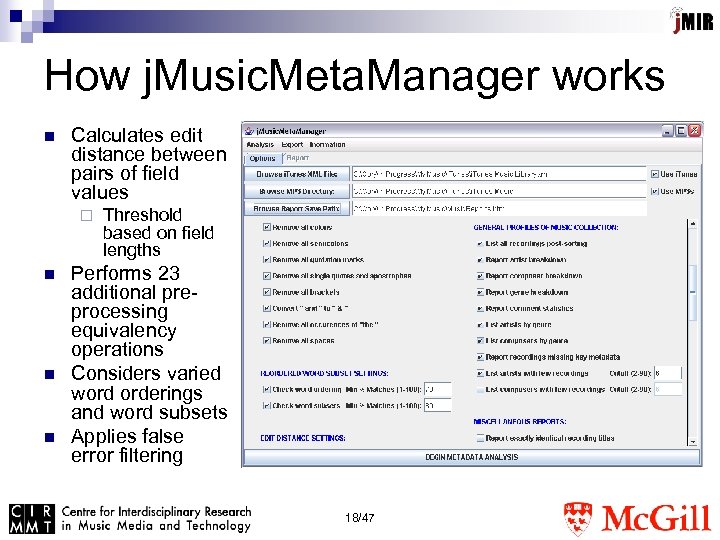
Task: Toggle List composers with few recordings
Action: (x=480, y=390)
